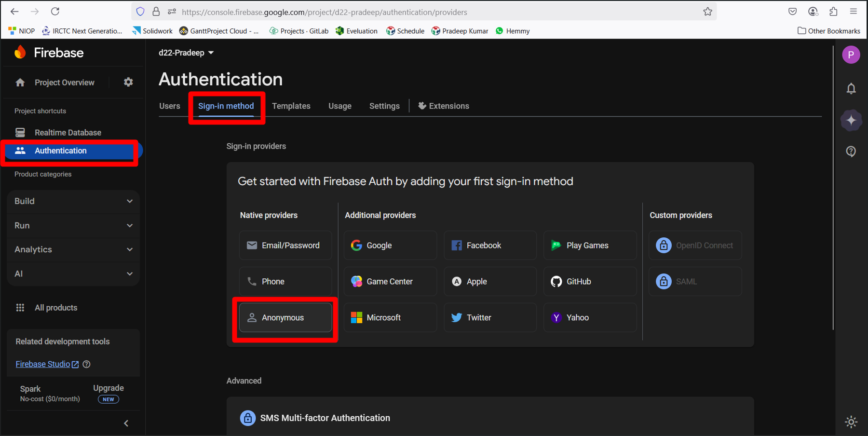The image size is (868, 436).
Task: Bookmark page with star icon
Action: pos(707,12)
